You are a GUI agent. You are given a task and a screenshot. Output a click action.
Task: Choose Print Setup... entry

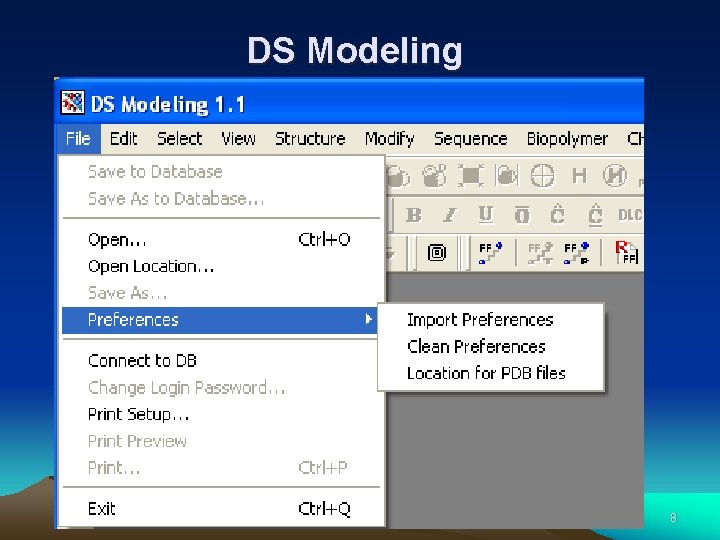(x=221, y=415)
